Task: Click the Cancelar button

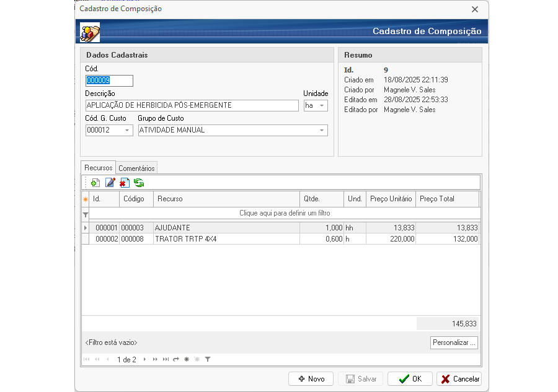Action: coord(459,379)
